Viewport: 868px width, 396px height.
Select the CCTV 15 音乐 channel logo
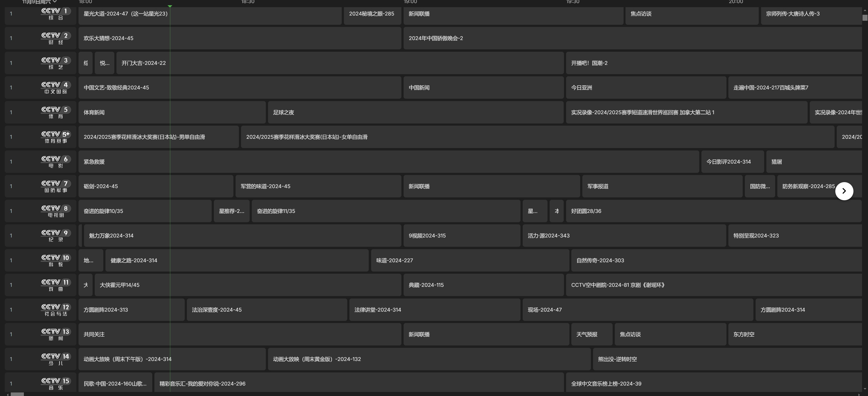(56, 384)
